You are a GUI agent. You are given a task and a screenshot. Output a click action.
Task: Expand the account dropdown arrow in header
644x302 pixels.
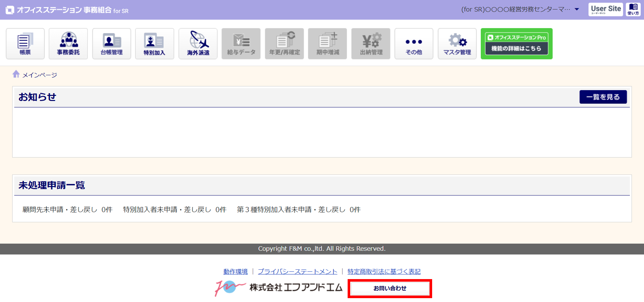[577, 9]
